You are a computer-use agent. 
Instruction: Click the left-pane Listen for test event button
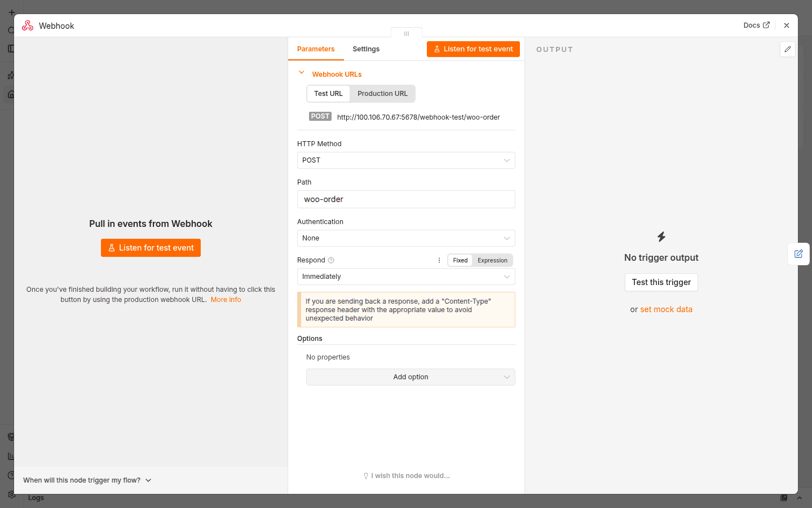point(151,248)
